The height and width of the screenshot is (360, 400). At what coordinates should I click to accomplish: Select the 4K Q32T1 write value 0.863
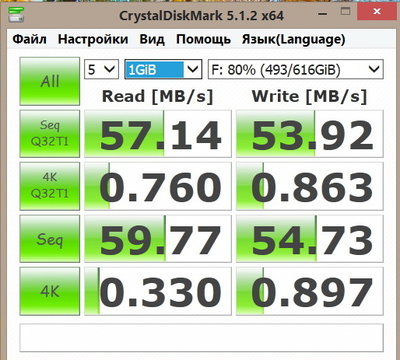(310, 186)
